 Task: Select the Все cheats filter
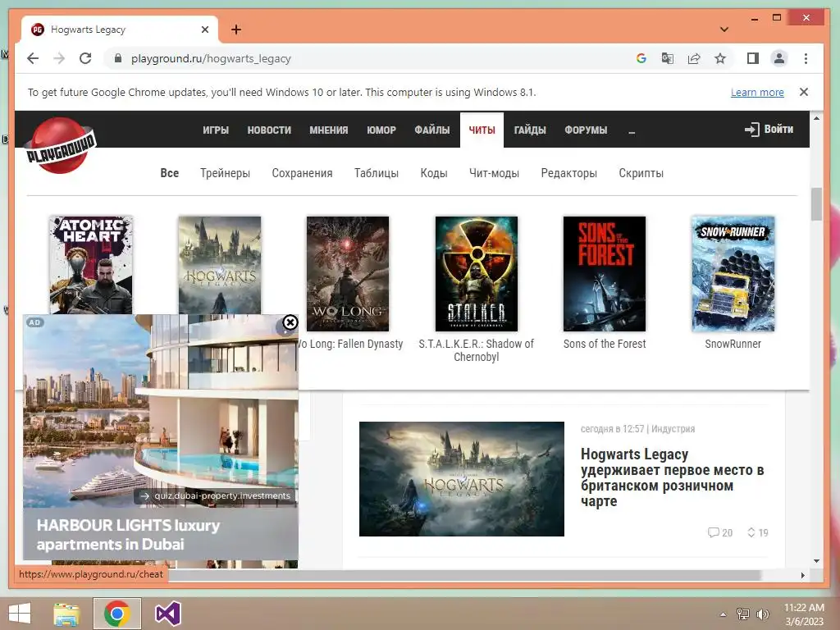pyautogui.click(x=169, y=173)
